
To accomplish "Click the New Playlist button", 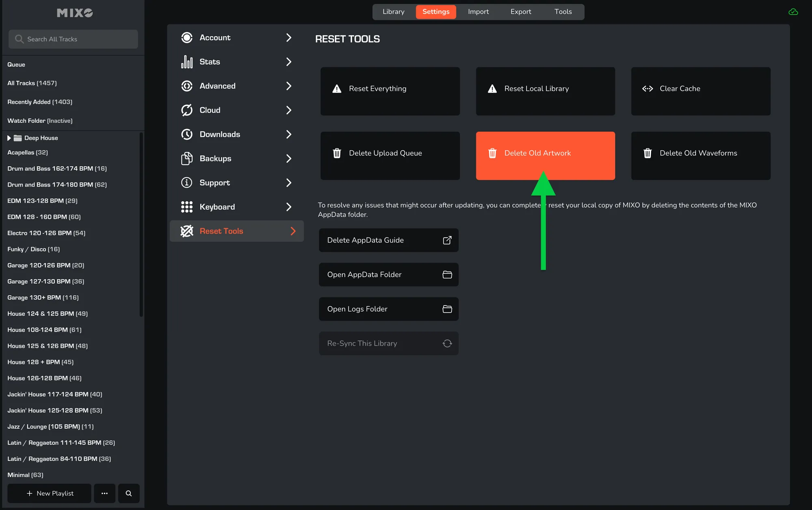I will (x=50, y=493).
